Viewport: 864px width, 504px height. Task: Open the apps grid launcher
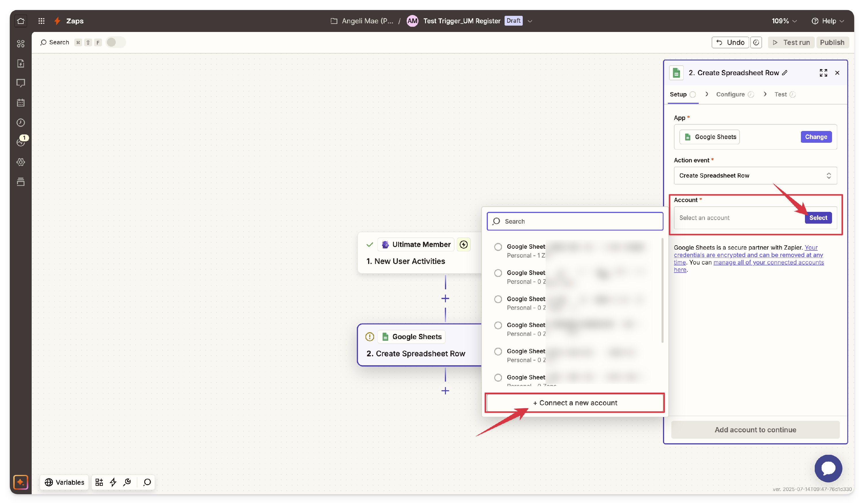(x=41, y=21)
